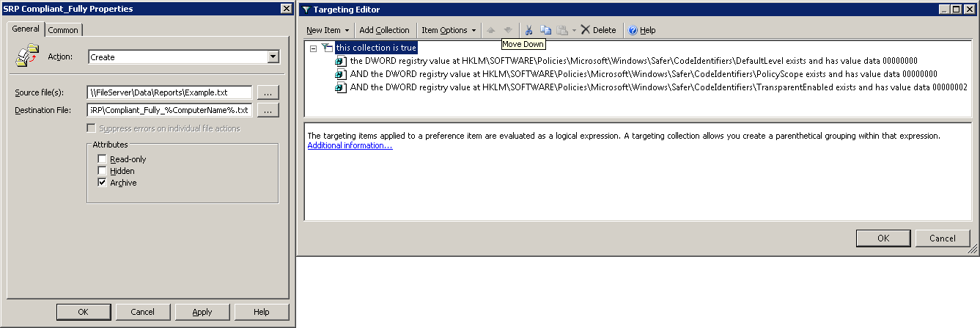Open the Item Options menu
This screenshot has height=328, width=980.
pyautogui.click(x=449, y=30)
